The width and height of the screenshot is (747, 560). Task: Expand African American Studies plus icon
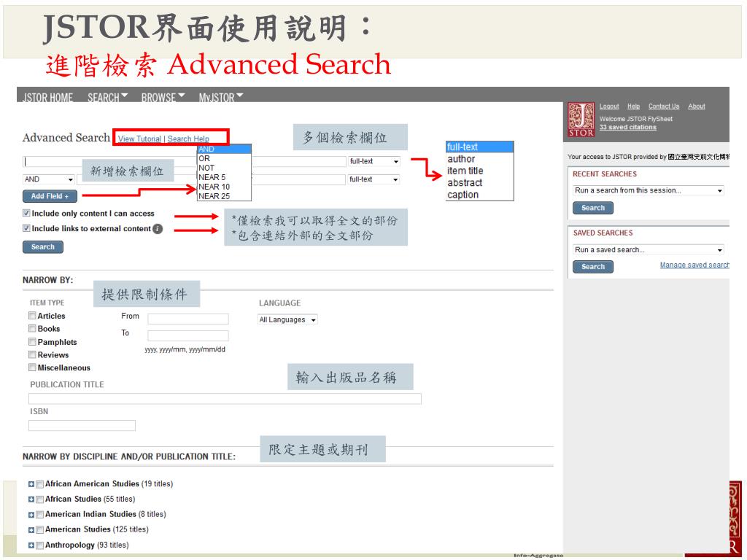point(31,484)
